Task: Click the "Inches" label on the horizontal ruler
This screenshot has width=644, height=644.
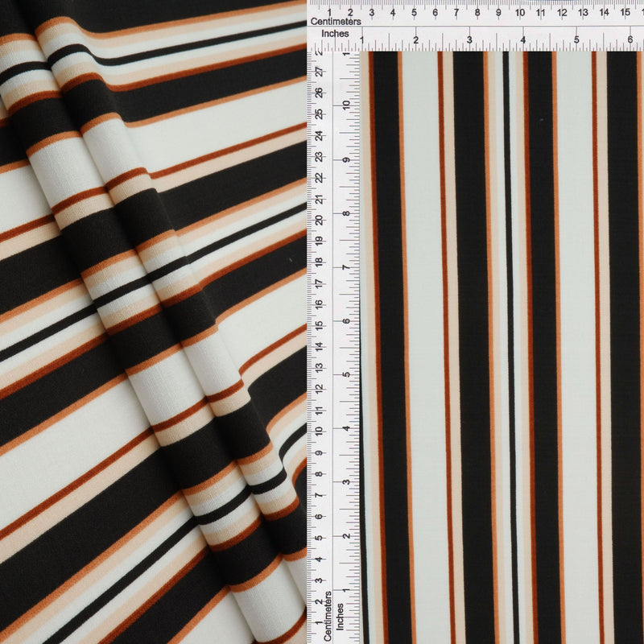Action: [x=335, y=34]
